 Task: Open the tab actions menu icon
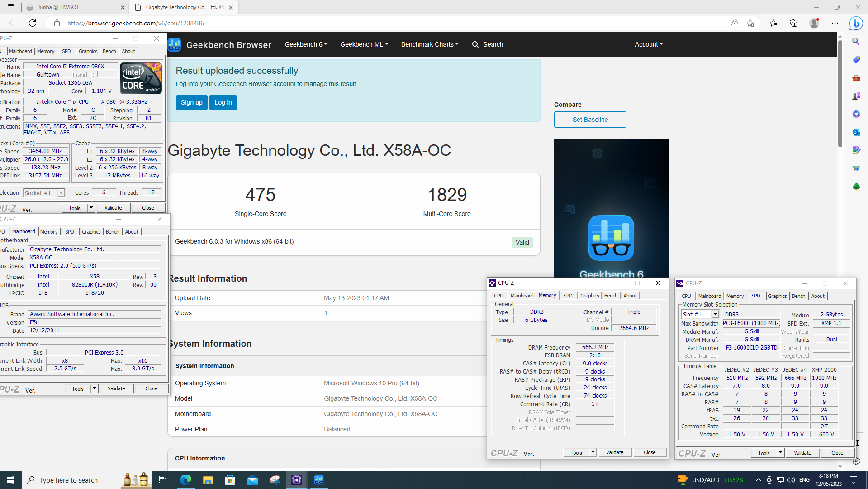[11, 7]
